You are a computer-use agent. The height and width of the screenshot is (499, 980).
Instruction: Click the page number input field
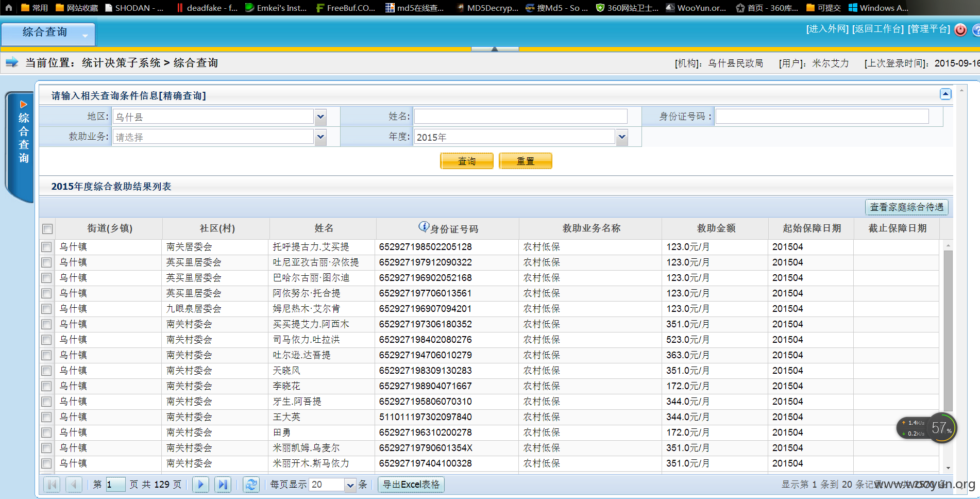(x=115, y=485)
